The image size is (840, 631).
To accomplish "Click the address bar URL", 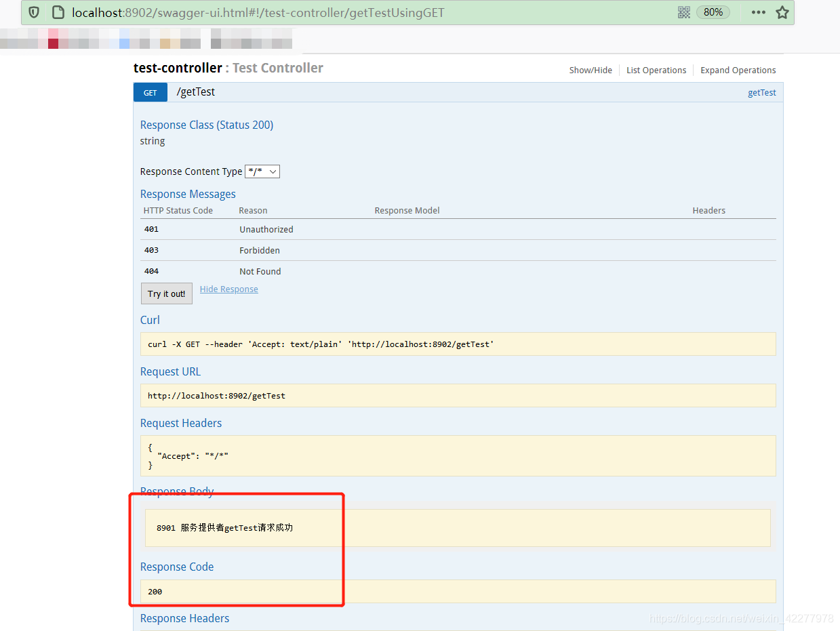I will pos(258,12).
